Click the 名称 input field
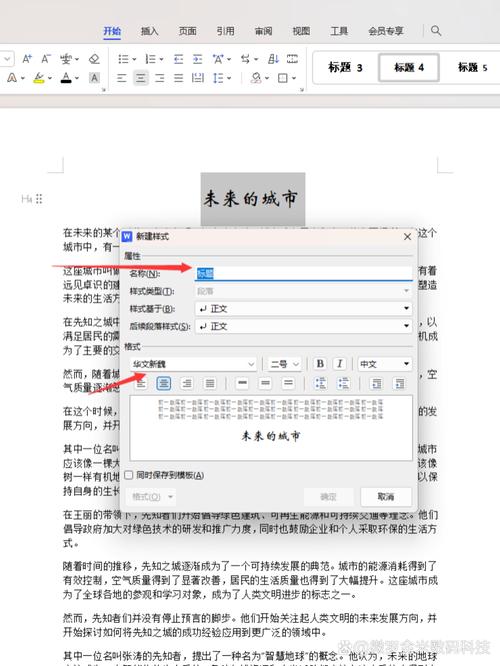The width and height of the screenshot is (500, 666). 303,274
